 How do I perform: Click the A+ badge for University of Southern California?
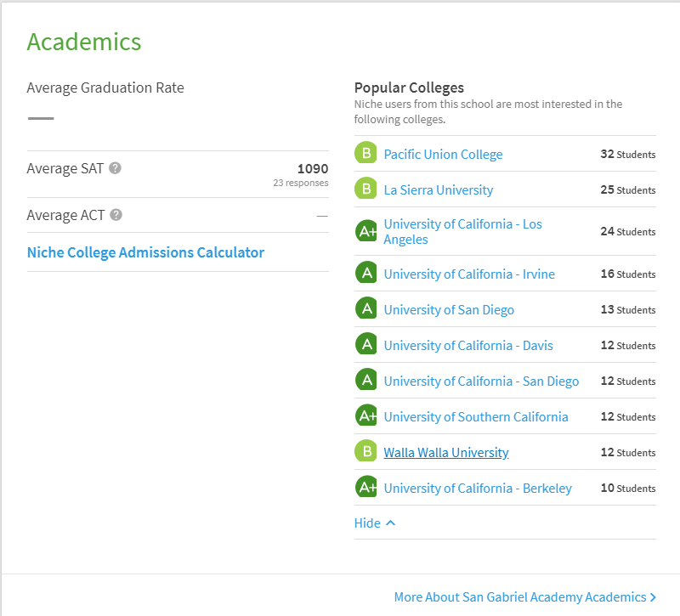(366, 415)
